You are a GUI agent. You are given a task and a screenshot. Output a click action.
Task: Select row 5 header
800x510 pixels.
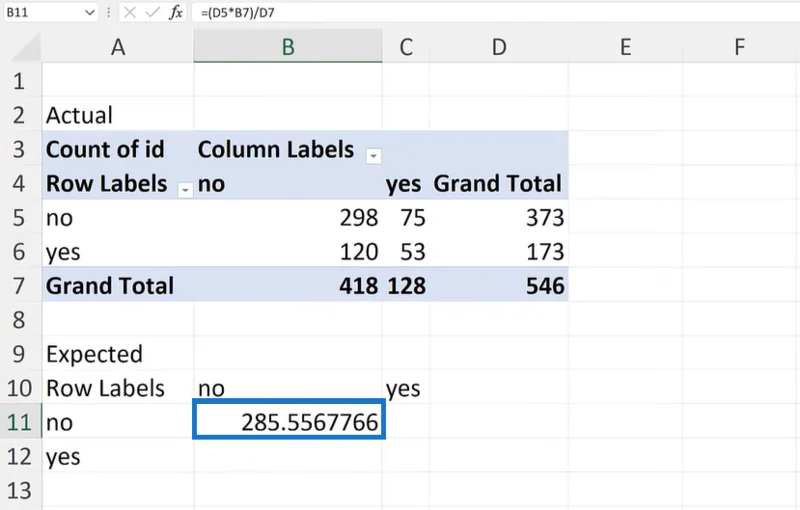[x=19, y=218]
